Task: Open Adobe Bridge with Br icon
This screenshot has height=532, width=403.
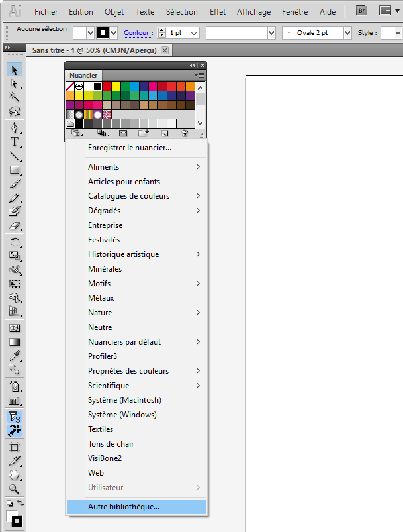Action: [x=362, y=11]
